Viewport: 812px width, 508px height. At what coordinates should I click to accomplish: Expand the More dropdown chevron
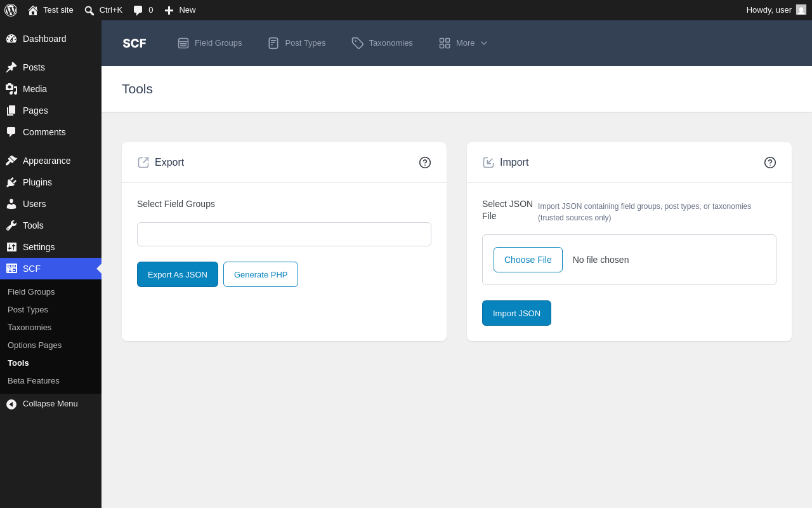pos(484,43)
